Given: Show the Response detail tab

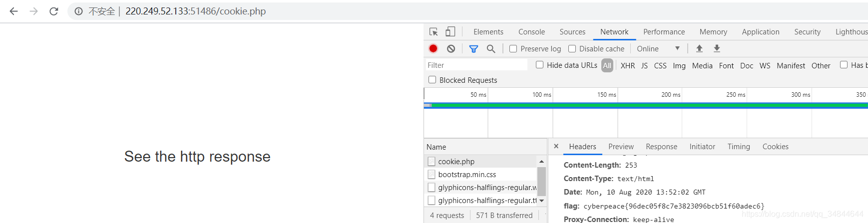Looking at the screenshot, I should [661, 146].
